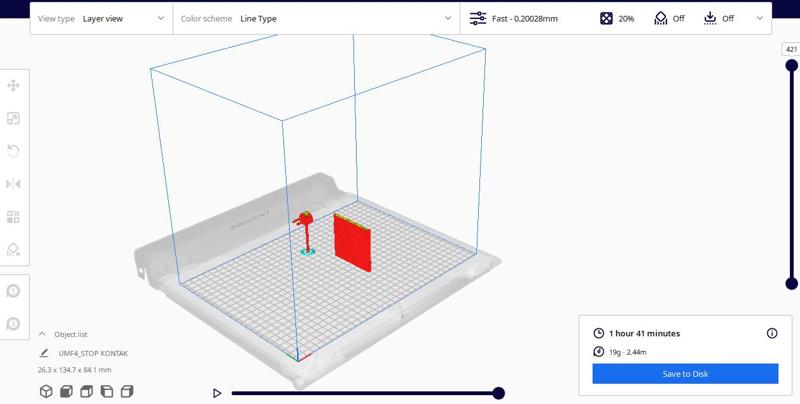Edit object name pencil icon
This screenshot has height=404, width=800.
pos(44,353)
